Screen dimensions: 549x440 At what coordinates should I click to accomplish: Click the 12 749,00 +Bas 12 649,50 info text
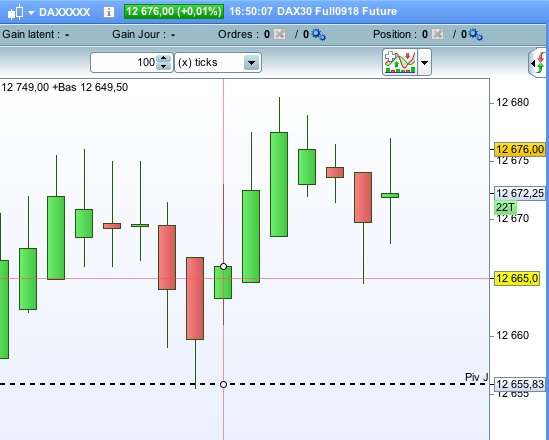click(64, 87)
